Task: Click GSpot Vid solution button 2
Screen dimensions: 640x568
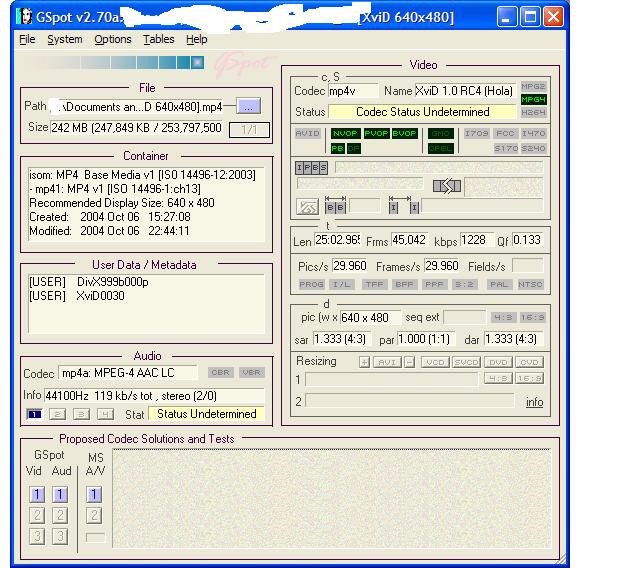Action: [x=37, y=515]
